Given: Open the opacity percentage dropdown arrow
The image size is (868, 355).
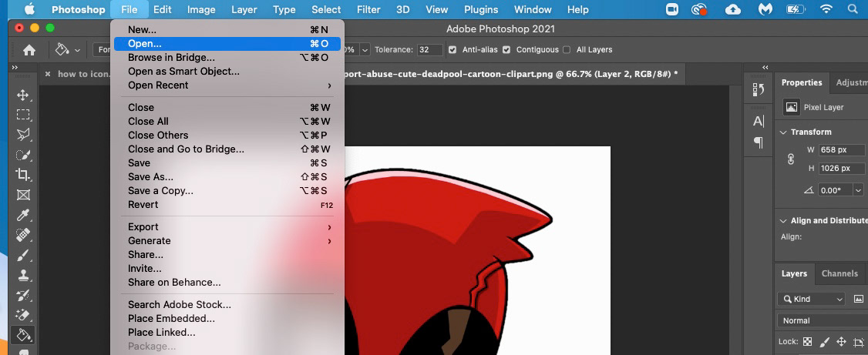Looking at the screenshot, I should pos(365,50).
